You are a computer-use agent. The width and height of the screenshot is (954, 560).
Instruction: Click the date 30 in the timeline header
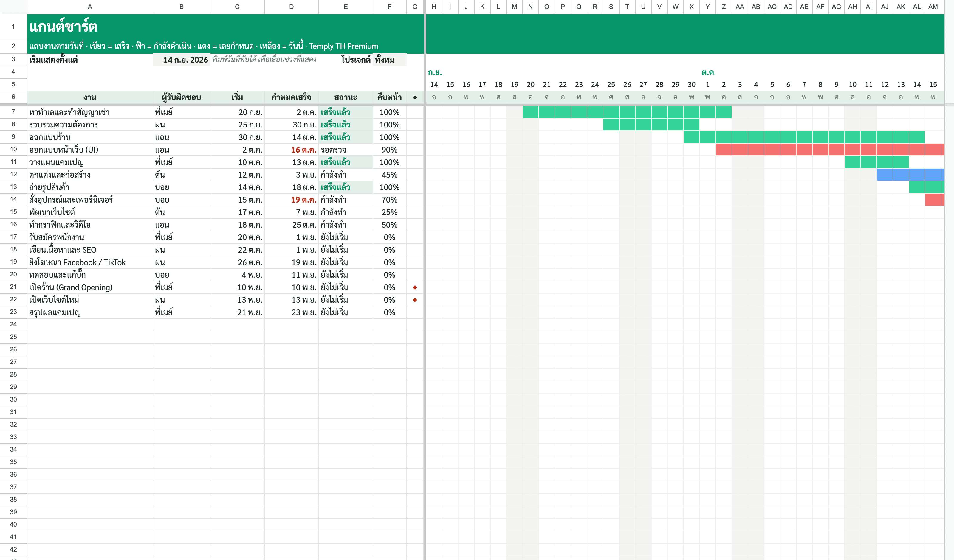692,85
